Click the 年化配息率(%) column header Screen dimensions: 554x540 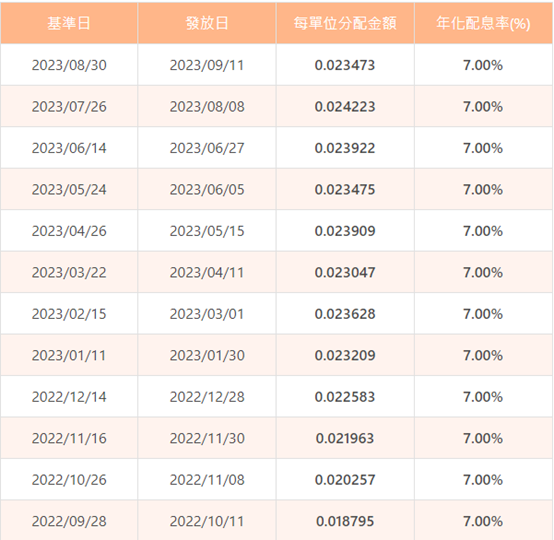pos(483,23)
